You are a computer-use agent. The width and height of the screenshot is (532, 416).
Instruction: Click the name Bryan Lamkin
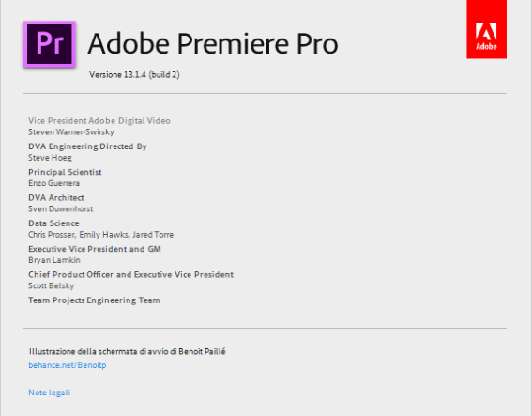pos(53,260)
